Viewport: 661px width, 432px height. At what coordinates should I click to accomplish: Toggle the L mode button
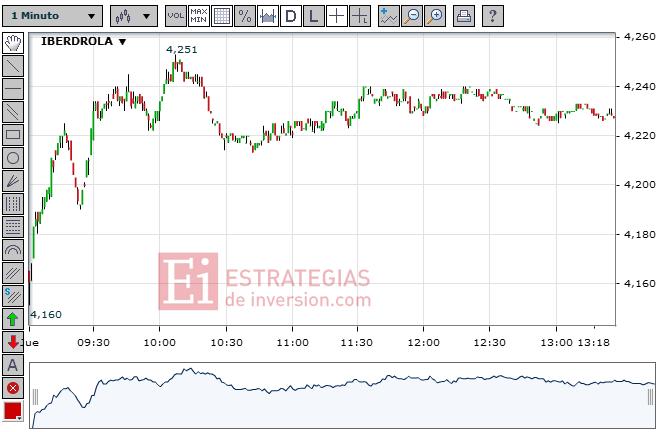coord(314,16)
